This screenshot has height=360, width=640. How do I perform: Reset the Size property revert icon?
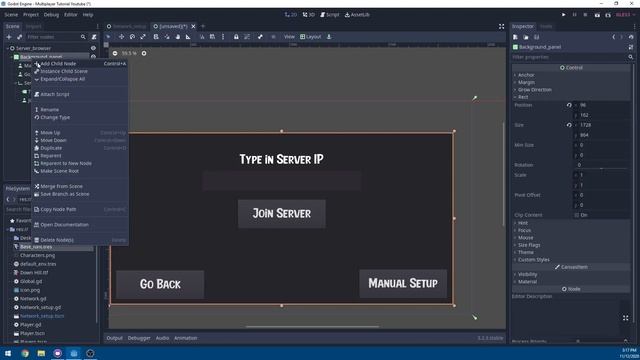tap(569, 125)
